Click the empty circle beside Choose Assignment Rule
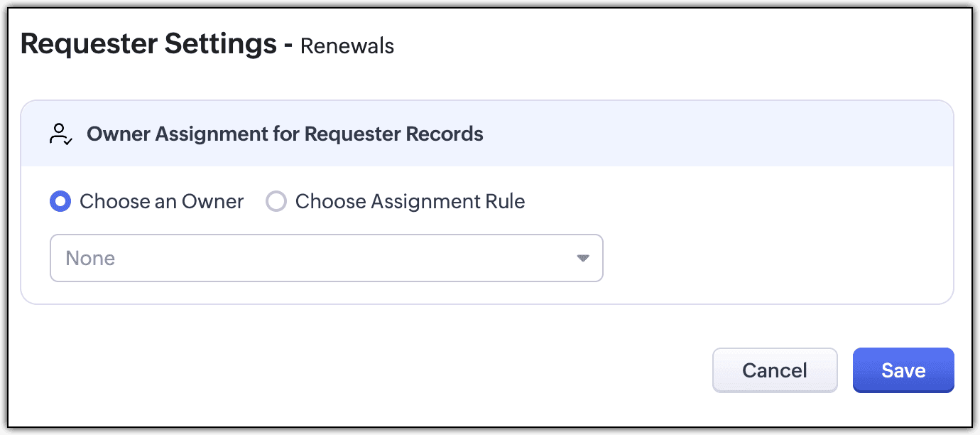 click(x=276, y=202)
